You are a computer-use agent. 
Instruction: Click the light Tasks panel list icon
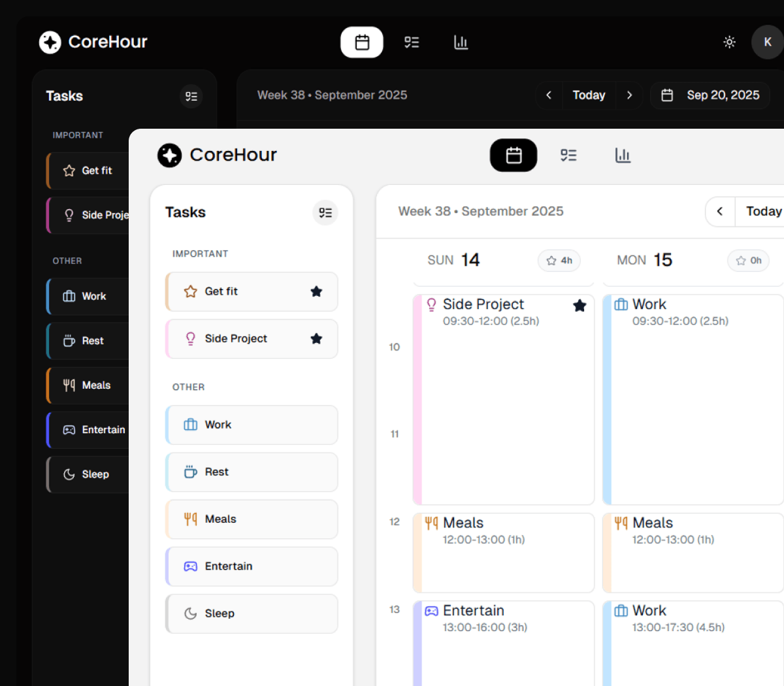pyautogui.click(x=325, y=213)
